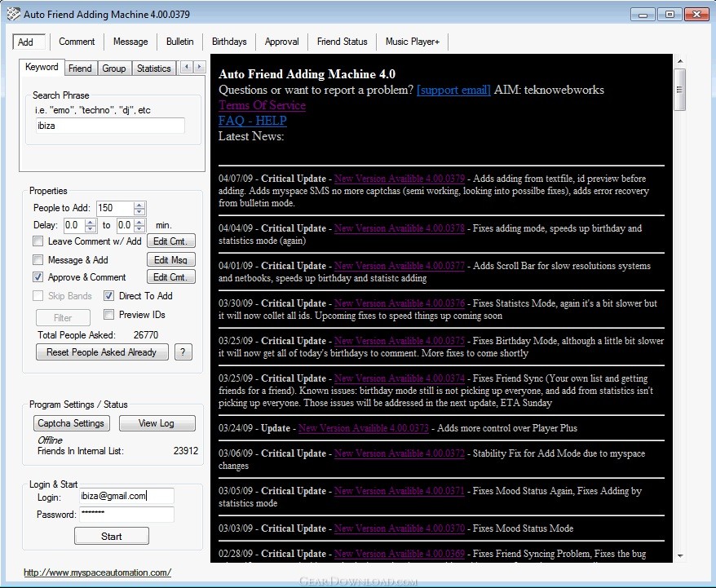Click the news panel scrollbar thumb
The height and width of the screenshot is (588, 716).
679,90
